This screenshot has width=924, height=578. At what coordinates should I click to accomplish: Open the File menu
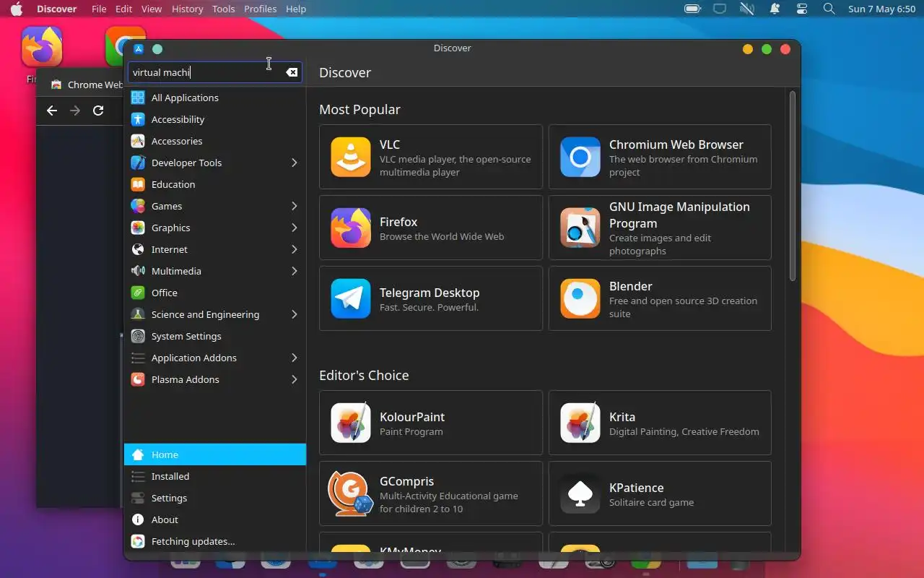point(99,9)
